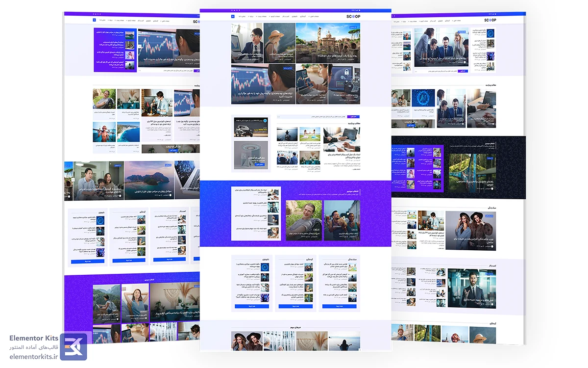
Task: Open the smiling man with backpack article
Action: point(303,220)
